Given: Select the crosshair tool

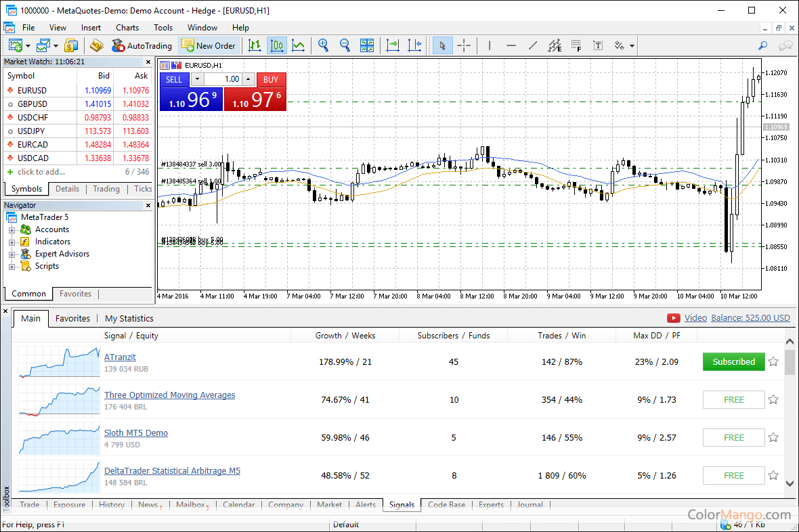Looking at the screenshot, I should 464,46.
